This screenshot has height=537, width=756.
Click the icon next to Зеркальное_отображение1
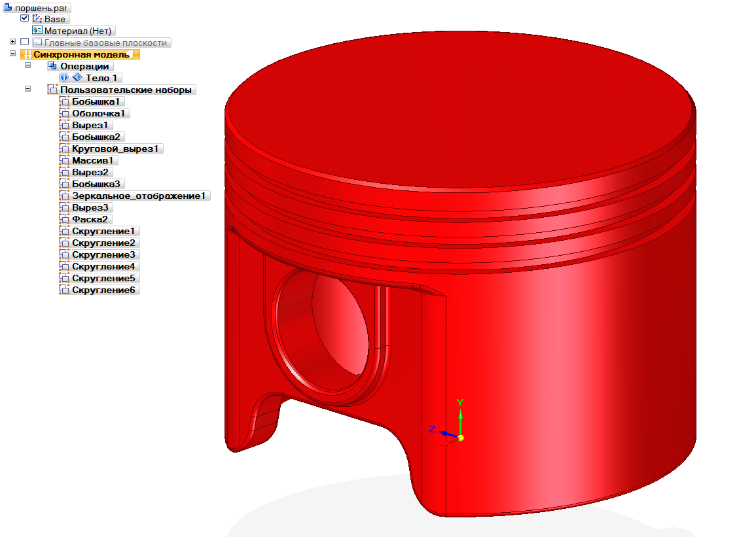coord(64,195)
